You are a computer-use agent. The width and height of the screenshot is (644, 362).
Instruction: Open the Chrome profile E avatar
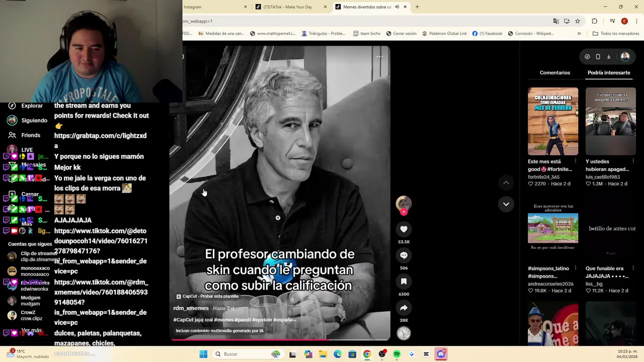tap(624, 21)
